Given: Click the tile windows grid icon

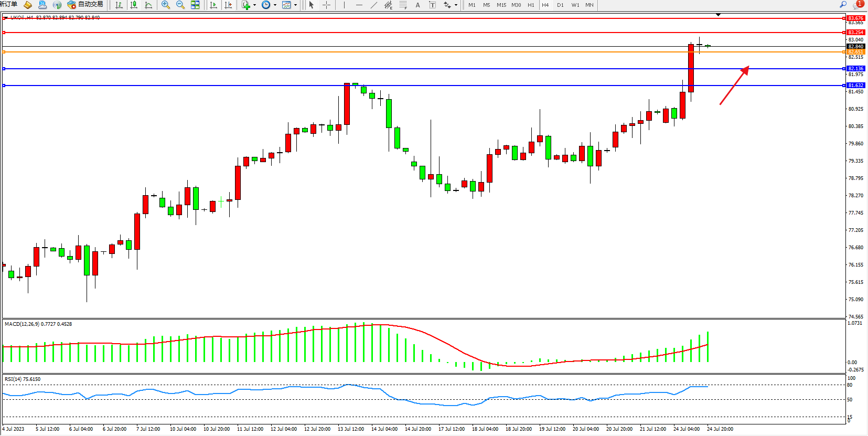Looking at the screenshot, I should point(195,5).
